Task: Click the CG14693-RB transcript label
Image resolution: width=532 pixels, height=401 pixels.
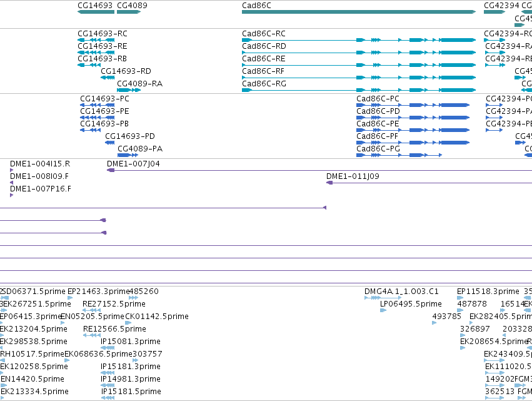Action: [102, 59]
